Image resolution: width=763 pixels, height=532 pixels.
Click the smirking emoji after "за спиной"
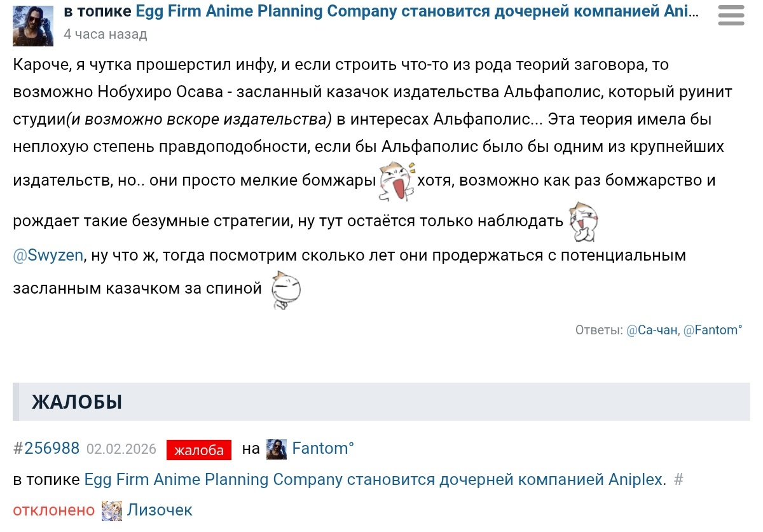click(x=285, y=290)
